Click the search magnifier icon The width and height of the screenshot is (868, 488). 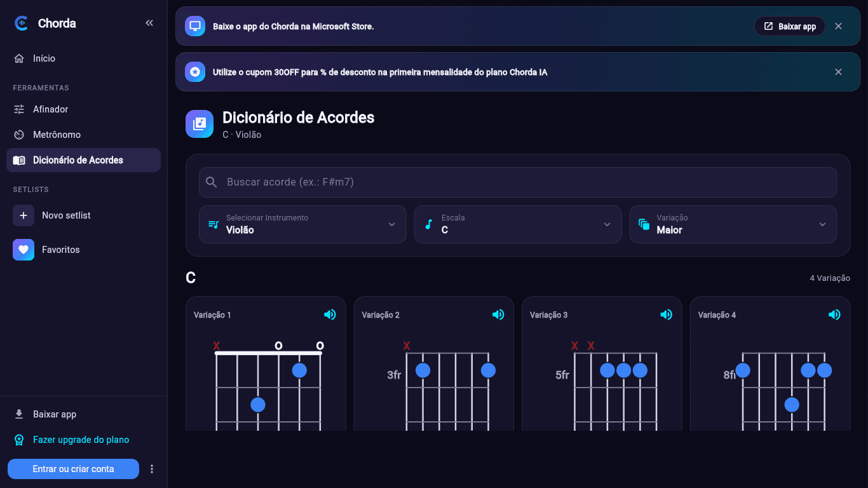212,182
